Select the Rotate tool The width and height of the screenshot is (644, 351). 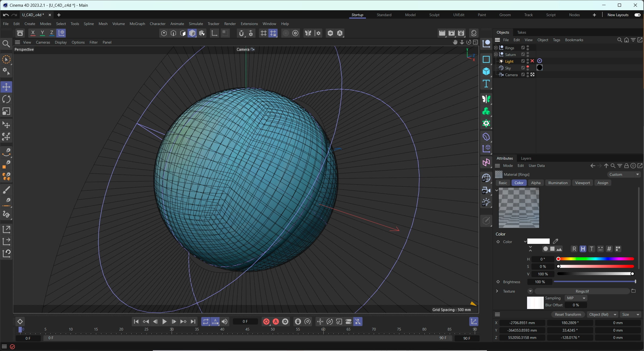(x=6, y=99)
